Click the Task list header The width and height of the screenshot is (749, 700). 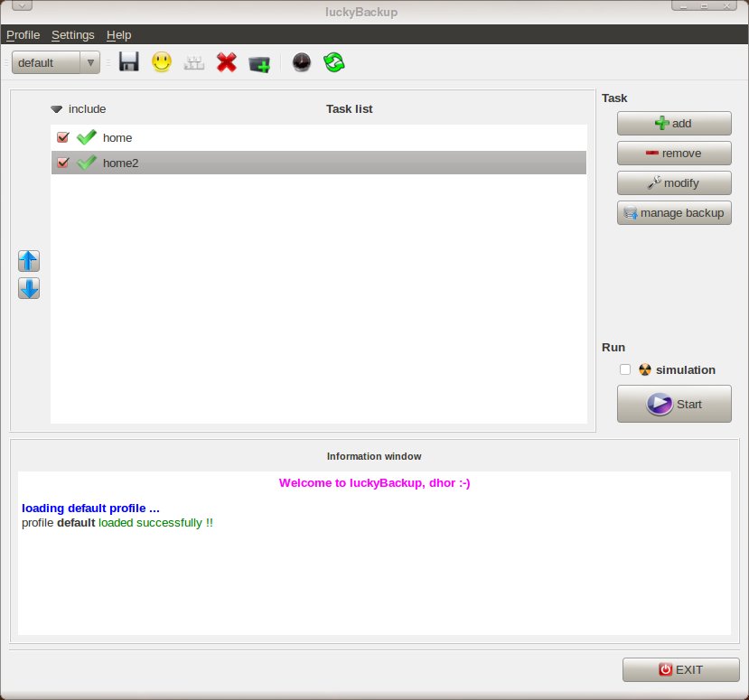349,109
